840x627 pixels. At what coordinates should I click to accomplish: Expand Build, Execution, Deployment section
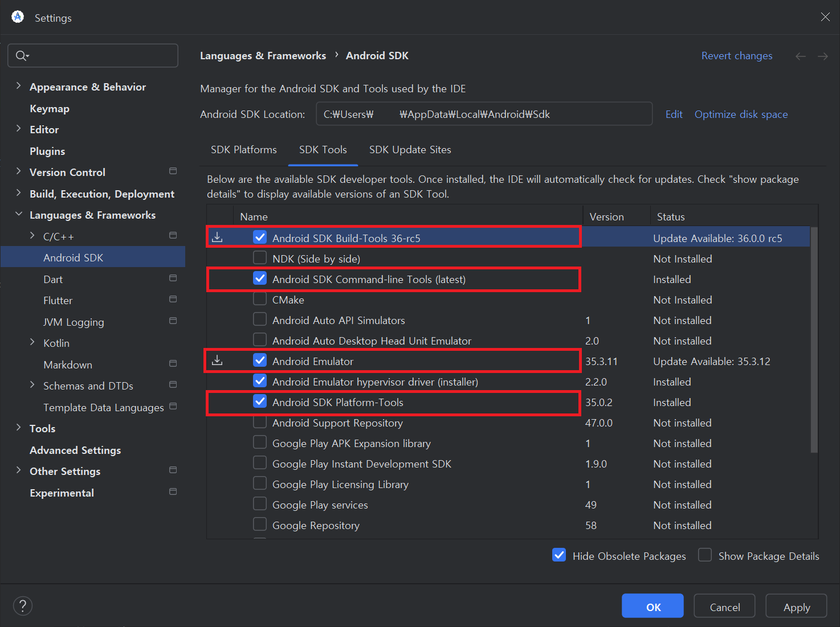tap(19, 193)
